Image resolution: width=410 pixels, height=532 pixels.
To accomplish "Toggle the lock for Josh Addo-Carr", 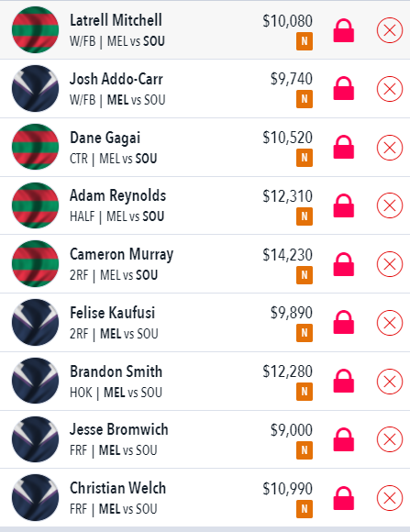I will [x=343, y=88].
